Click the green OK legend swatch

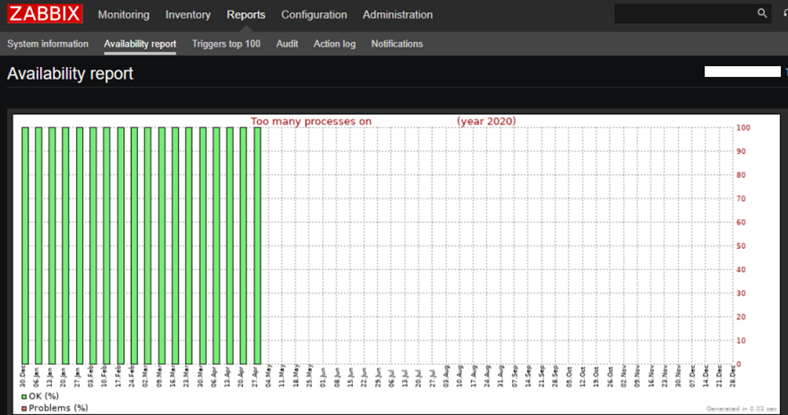[24, 397]
